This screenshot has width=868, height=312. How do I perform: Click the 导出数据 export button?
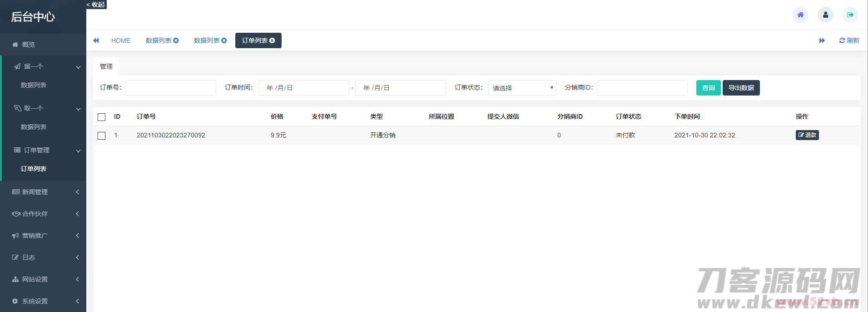741,88
